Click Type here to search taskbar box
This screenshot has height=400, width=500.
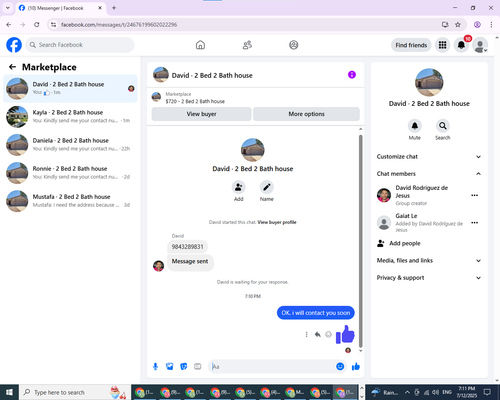click(x=75, y=392)
